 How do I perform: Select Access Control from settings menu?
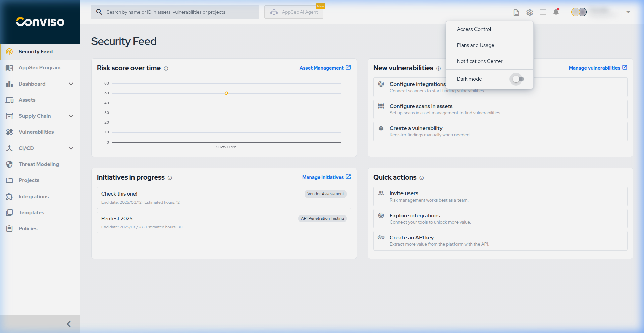point(474,29)
